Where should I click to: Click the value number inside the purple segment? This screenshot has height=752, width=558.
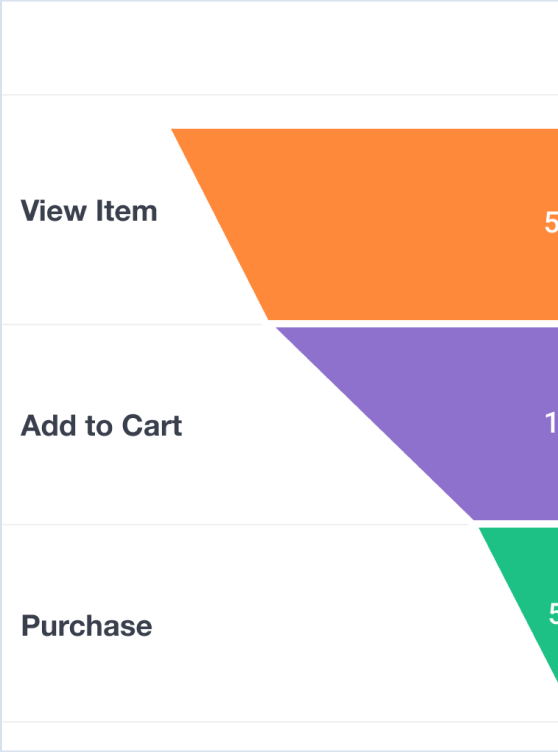(x=551, y=423)
